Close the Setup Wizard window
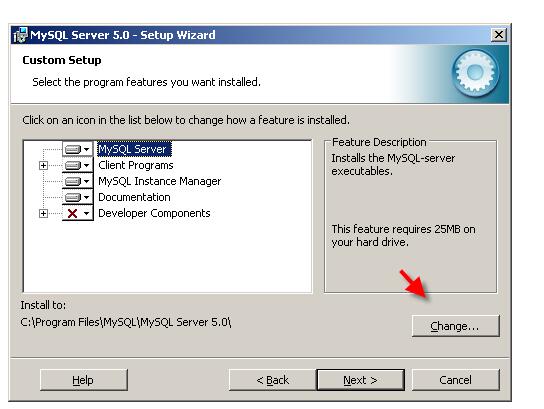544x409 pixels. [499, 35]
